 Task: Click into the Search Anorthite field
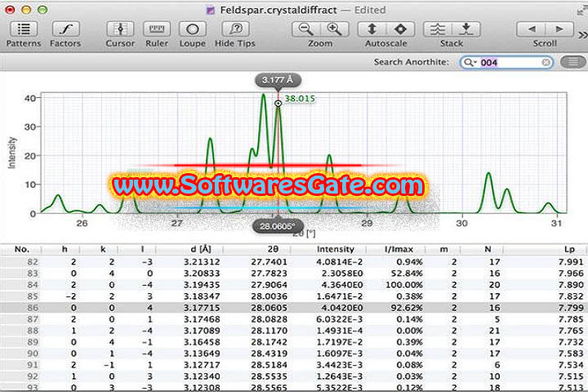(507, 62)
